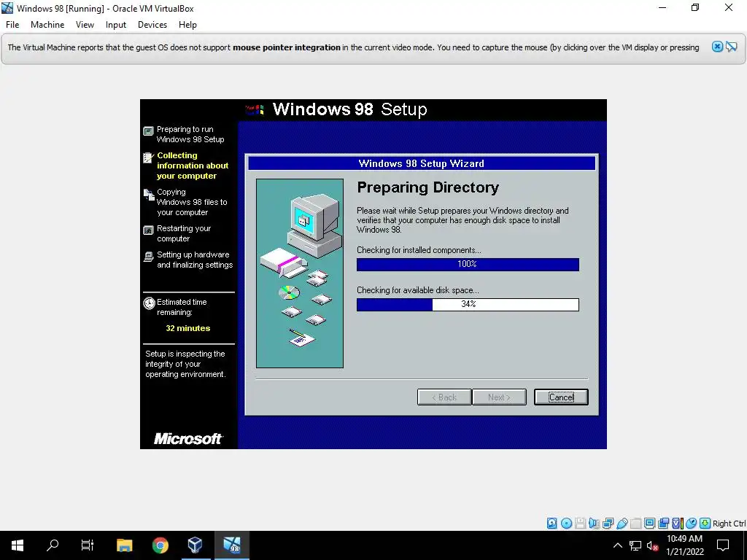Click the "Right Ctrl" host key label

[729, 524]
